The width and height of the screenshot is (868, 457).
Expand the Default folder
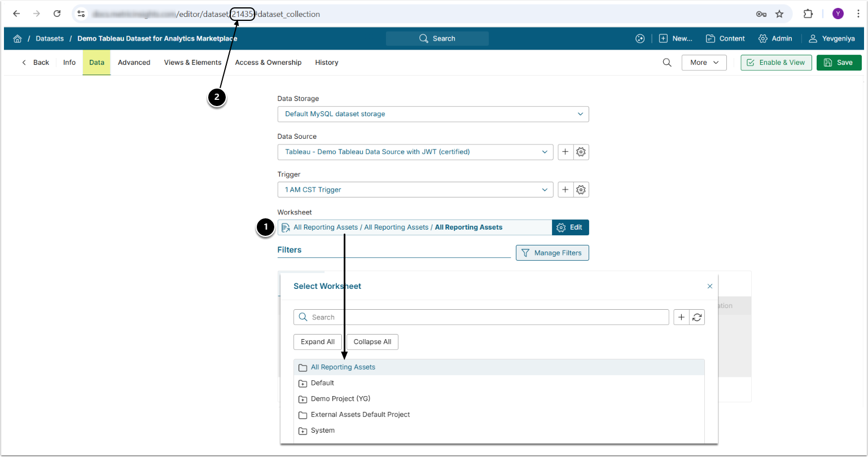click(x=303, y=384)
